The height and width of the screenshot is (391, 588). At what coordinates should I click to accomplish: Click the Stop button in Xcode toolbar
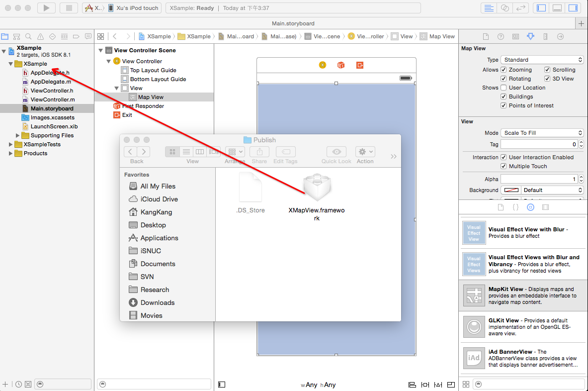coord(68,8)
